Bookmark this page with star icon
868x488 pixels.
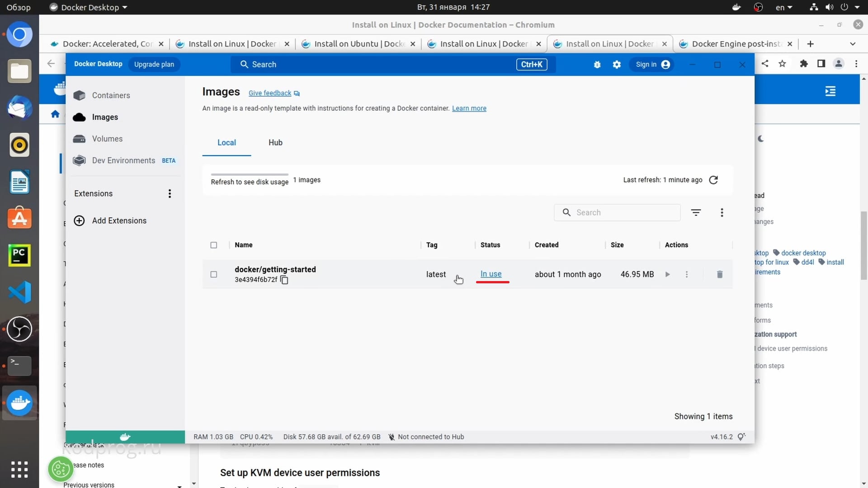click(x=782, y=64)
